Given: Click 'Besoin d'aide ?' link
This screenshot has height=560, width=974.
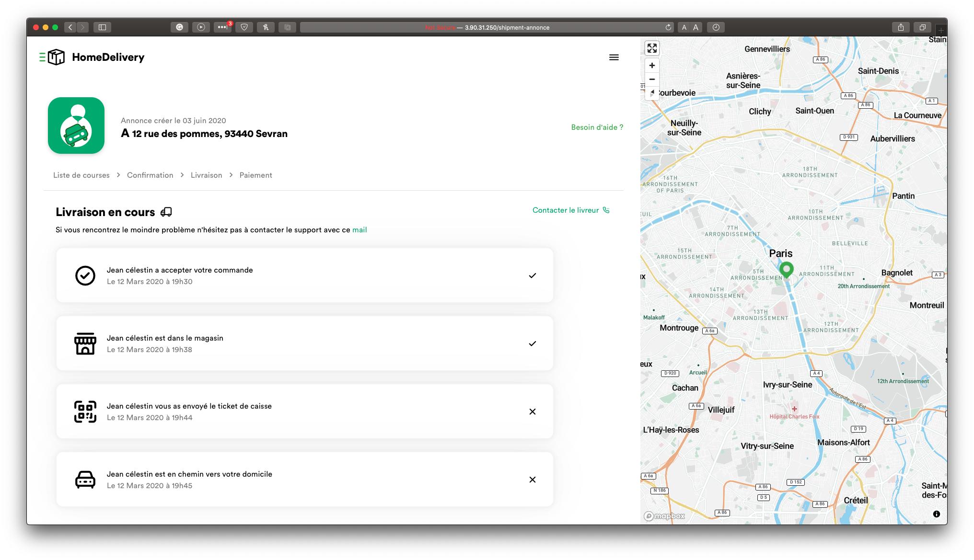Looking at the screenshot, I should (597, 127).
